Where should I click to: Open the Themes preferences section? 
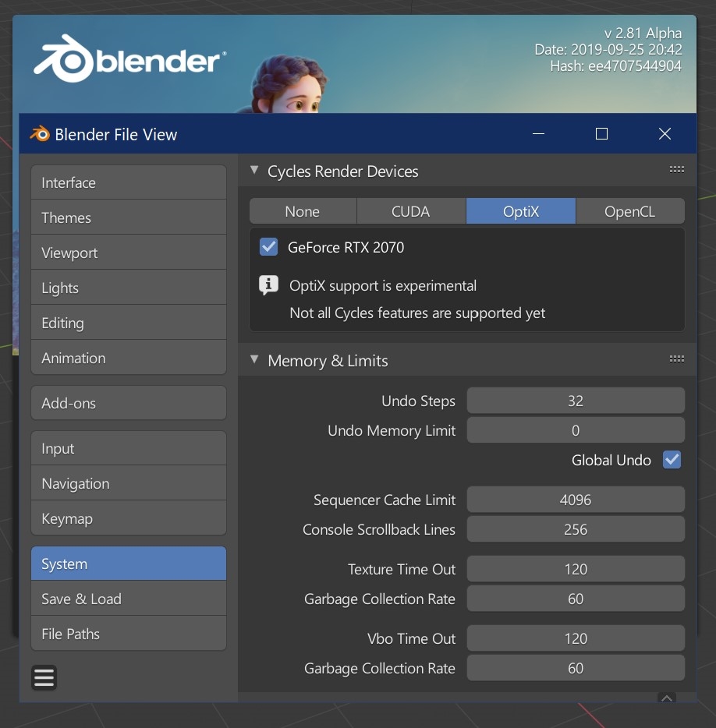129,217
